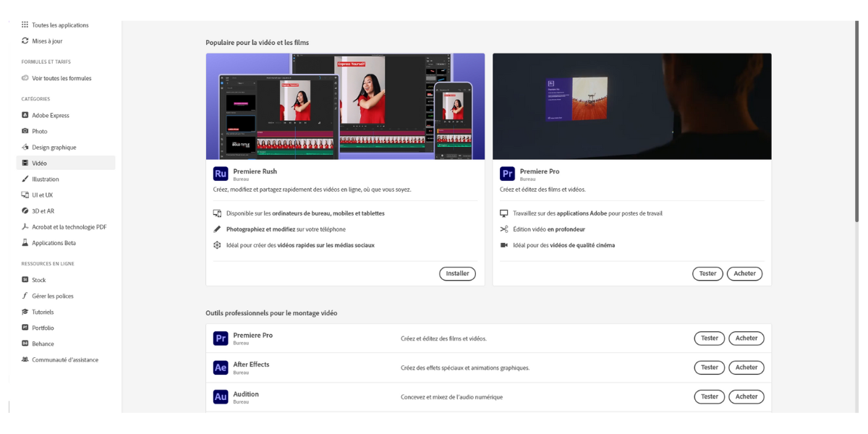Click the Audition row title

click(x=246, y=394)
